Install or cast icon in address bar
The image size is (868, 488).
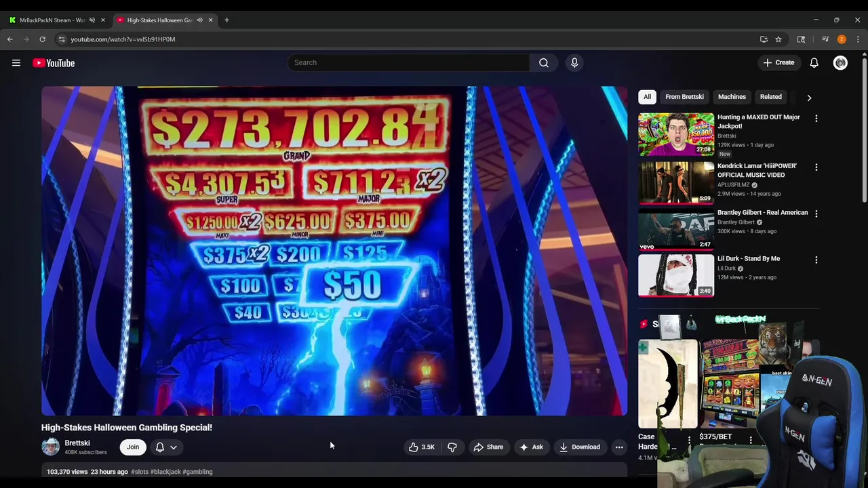(x=764, y=39)
